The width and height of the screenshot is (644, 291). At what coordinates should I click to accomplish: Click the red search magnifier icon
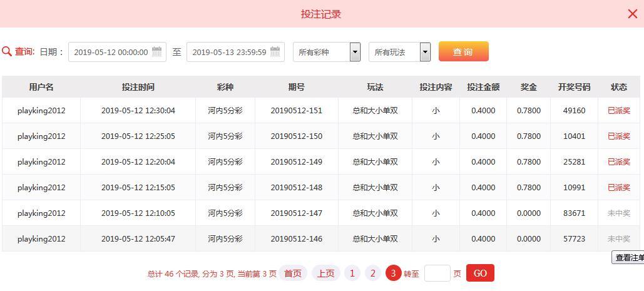tap(7, 52)
